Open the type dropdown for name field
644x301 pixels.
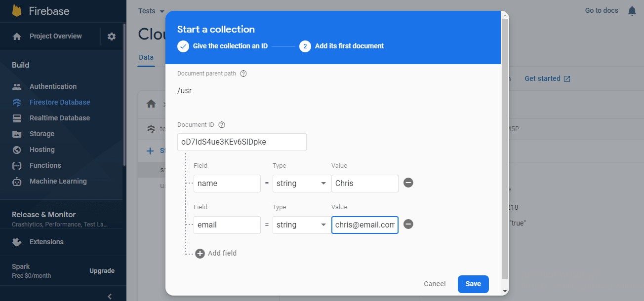pyautogui.click(x=302, y=184)
